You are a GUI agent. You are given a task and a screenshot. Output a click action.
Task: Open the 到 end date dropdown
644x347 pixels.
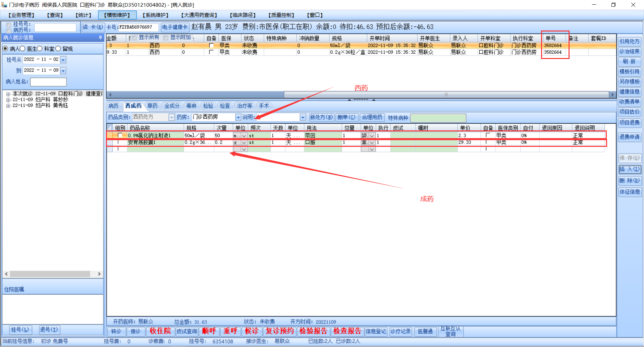(x=63, y=71)
